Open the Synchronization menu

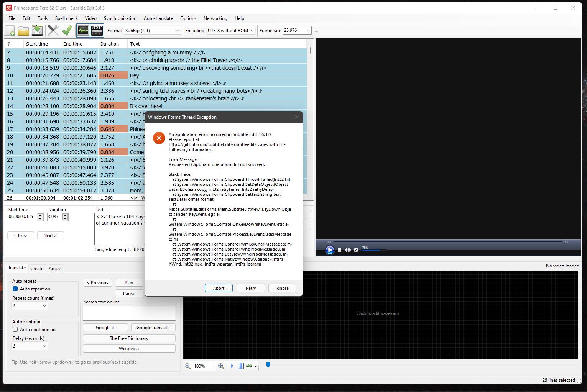120,18
